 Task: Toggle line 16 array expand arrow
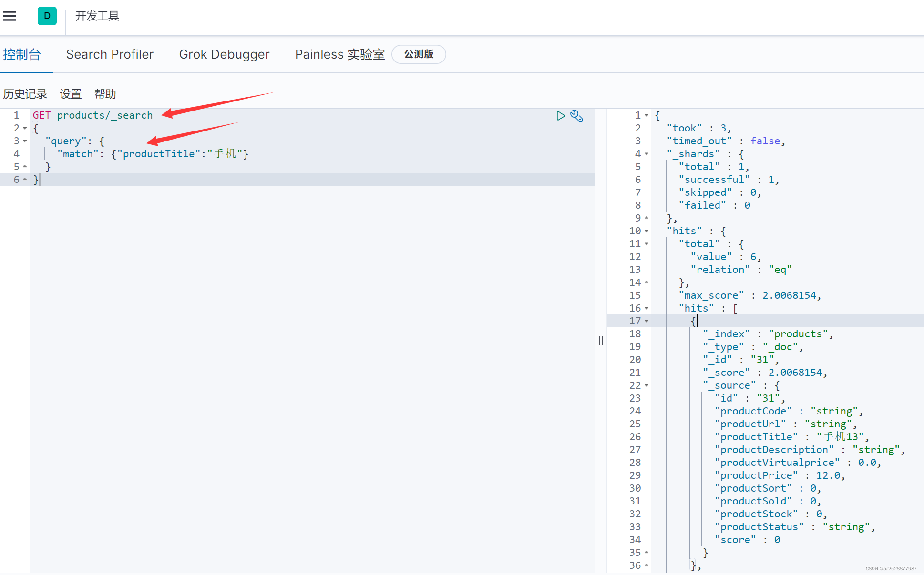pyautogui.click(x=646, y=308)
